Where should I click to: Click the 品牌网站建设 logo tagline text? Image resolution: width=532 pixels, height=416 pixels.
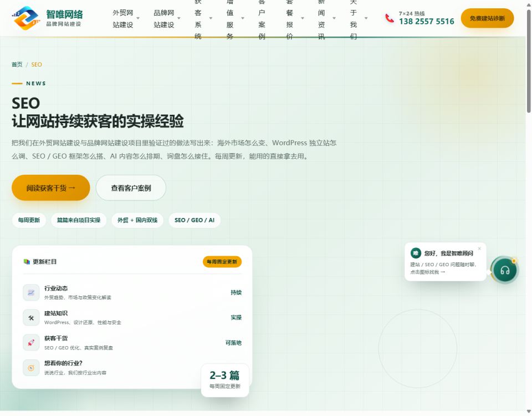[63, 24]
